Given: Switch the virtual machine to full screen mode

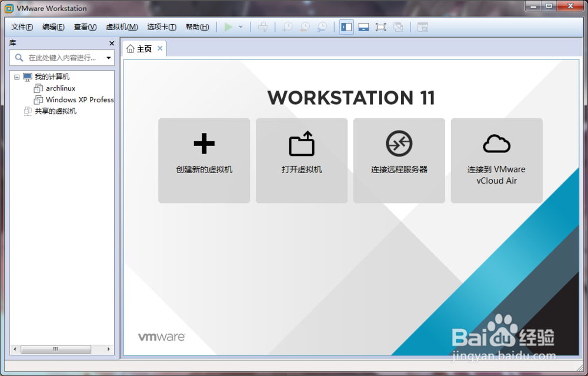Looking at the screenshot, I should pos(381,26).
